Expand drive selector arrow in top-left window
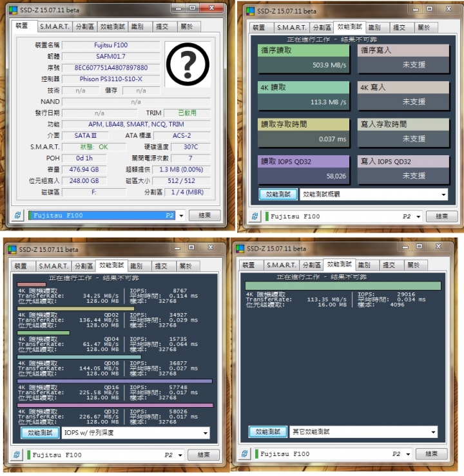This screenshot has height=476, width=464. coord(181,216)
